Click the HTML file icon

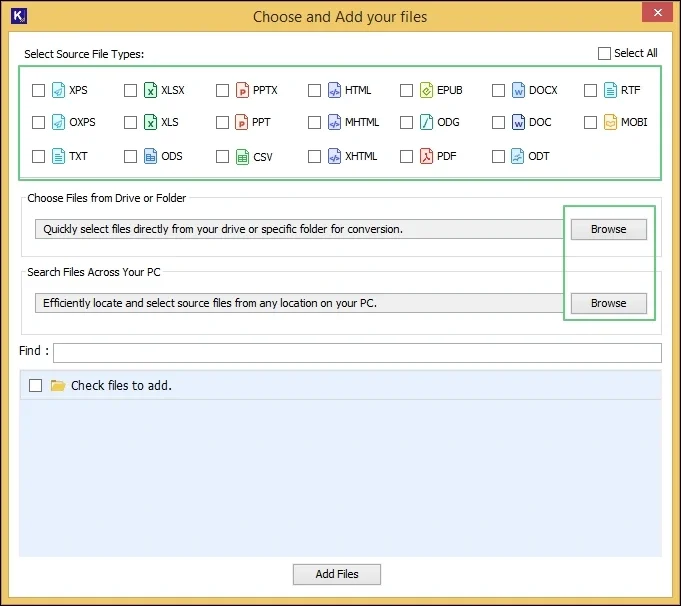[x=334, y=90]
